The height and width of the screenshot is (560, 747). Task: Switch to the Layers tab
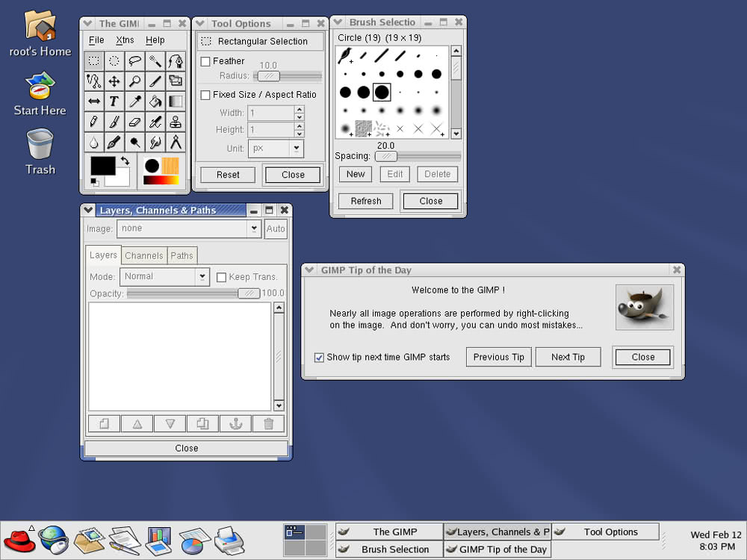pyautogui.click(x=103, y=255)
